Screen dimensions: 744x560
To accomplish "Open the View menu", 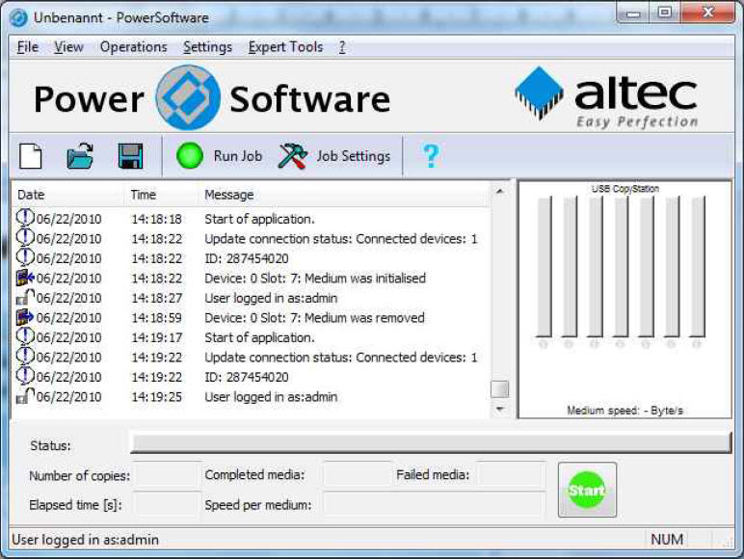I will 68,47.
